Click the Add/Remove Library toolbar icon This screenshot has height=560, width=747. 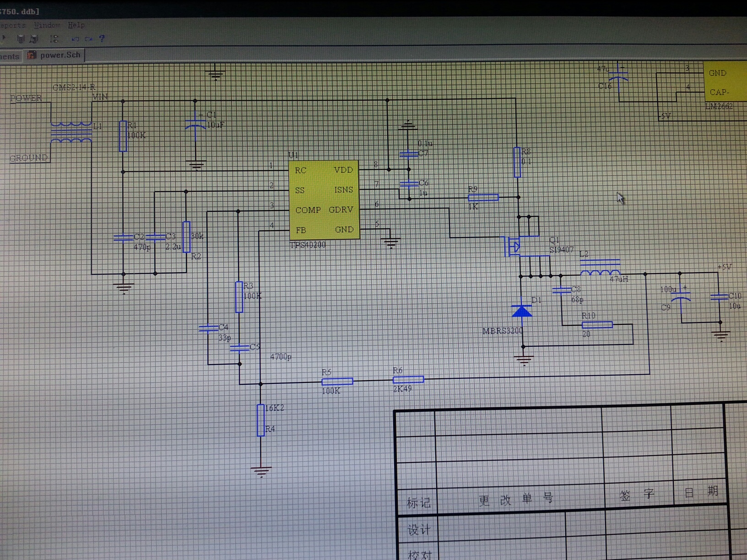[x=21, y=39]
